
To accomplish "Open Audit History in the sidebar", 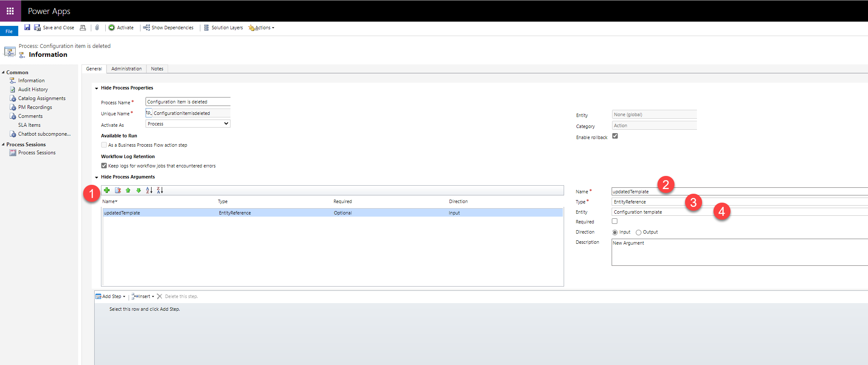I will click(x=33, y=89).
